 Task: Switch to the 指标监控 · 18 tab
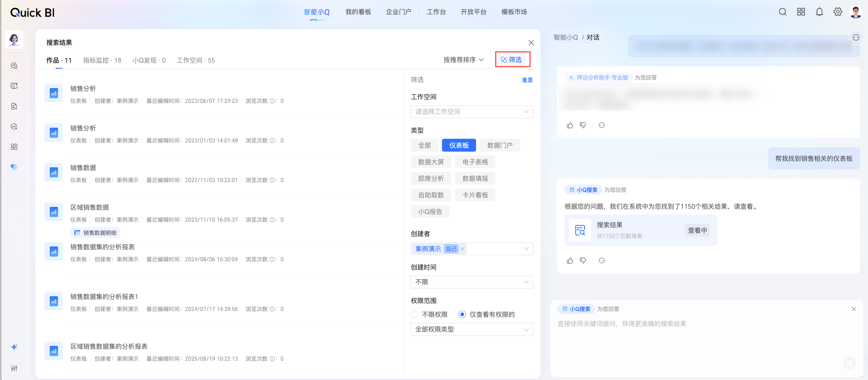102,60
